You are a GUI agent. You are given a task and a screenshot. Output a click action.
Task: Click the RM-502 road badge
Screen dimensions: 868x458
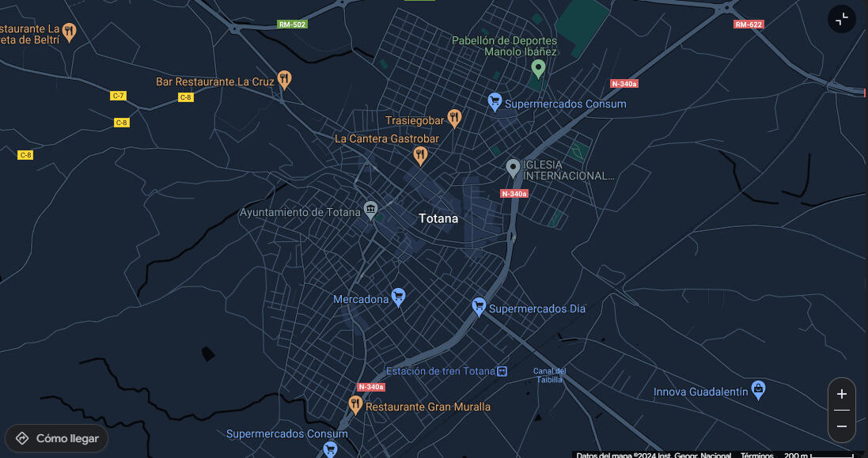pyautogui.click(x=292, y=25)
